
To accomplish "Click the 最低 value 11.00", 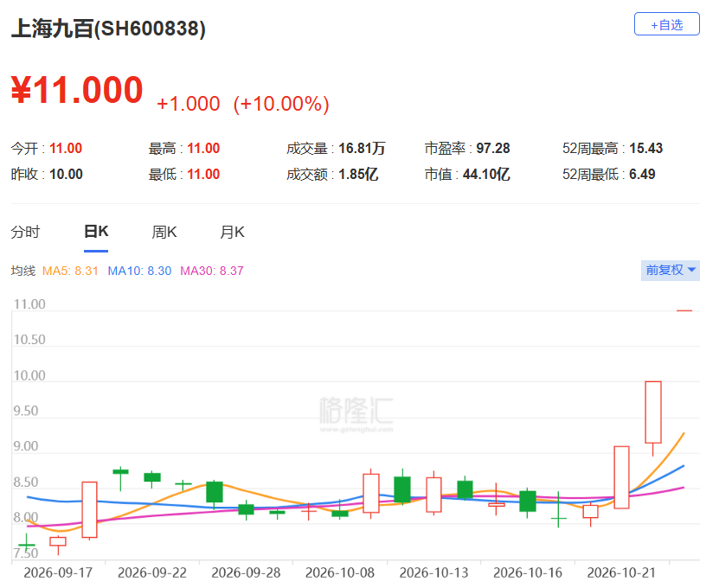I will click(x=203, y=175).
